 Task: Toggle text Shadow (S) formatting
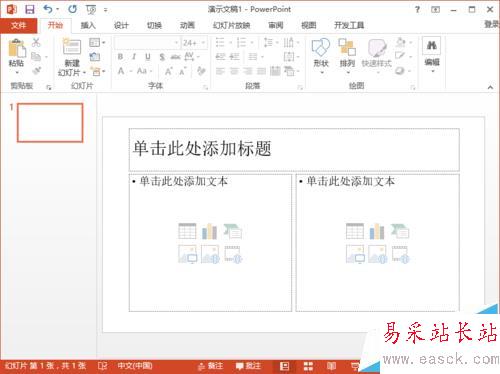point(162,57)
